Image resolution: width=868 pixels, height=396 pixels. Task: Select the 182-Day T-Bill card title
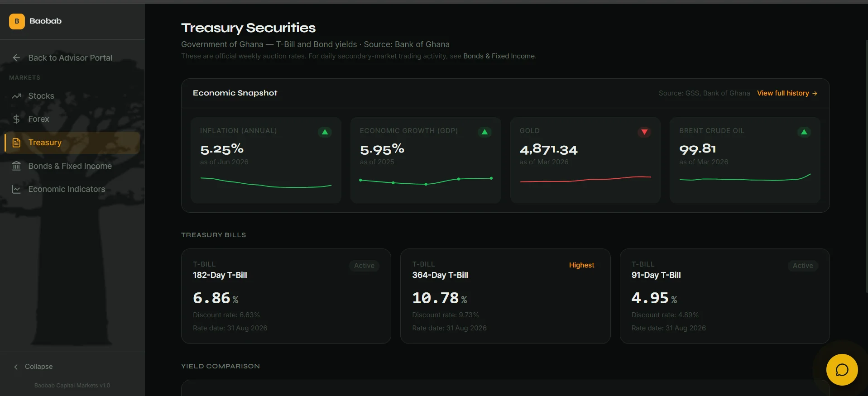[x=220, y=275]
